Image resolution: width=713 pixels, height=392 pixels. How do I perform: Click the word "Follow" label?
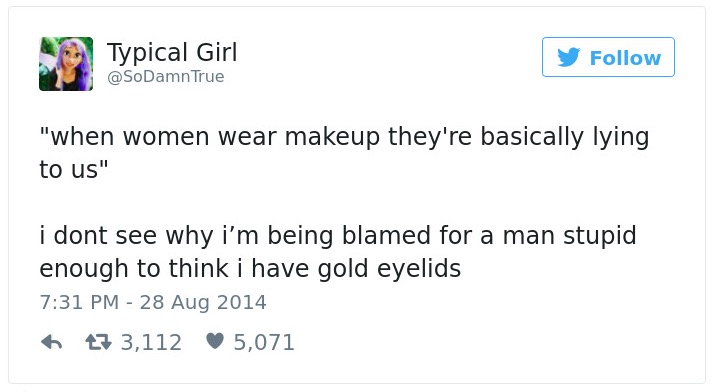click(625, 58)
